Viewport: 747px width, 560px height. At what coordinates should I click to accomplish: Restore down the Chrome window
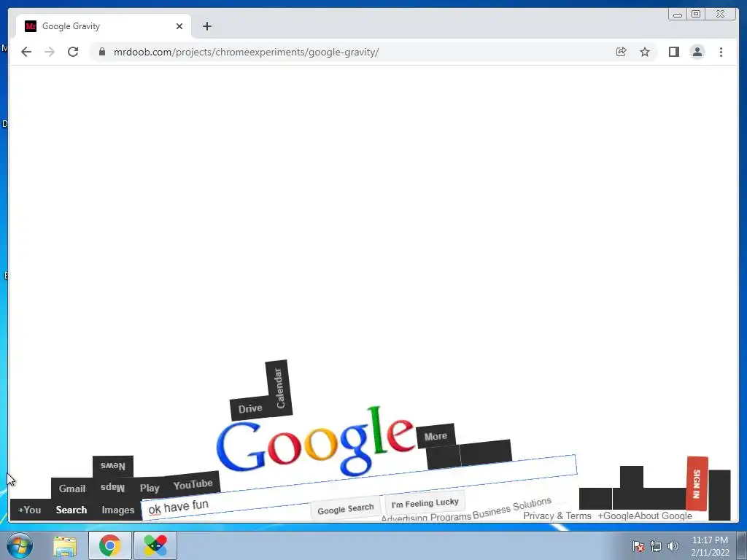[696, 15]
